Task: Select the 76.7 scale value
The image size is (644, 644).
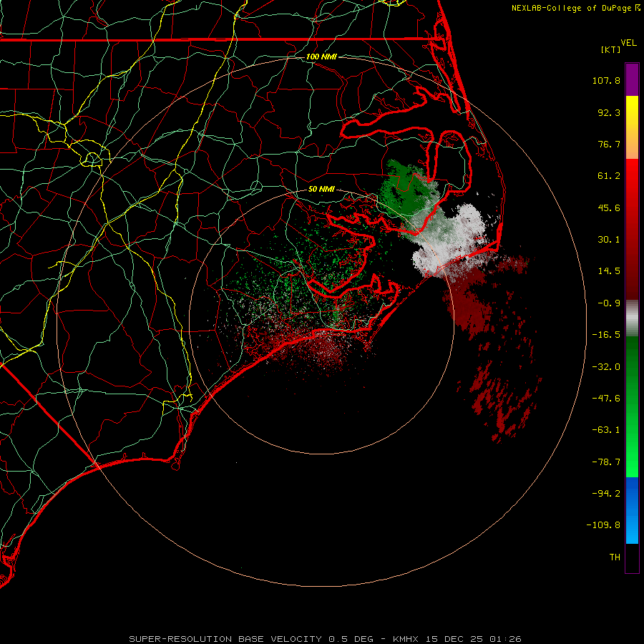Action: (609, 144)
